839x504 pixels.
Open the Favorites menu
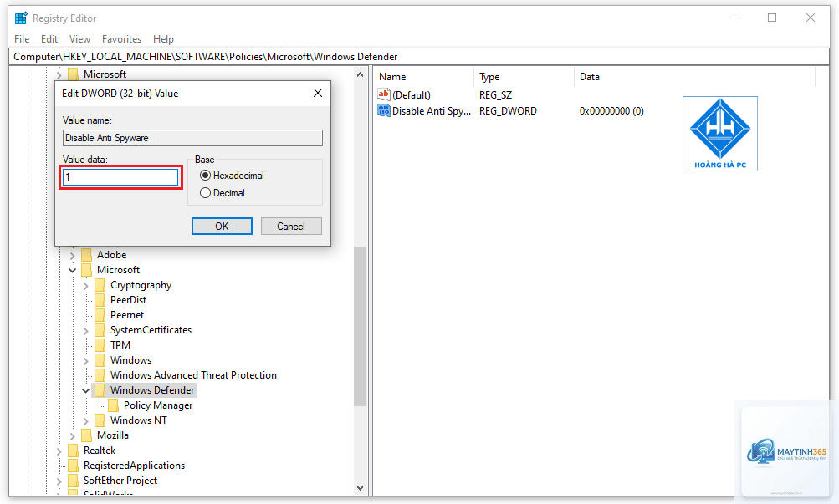click(x=121, y=39)
